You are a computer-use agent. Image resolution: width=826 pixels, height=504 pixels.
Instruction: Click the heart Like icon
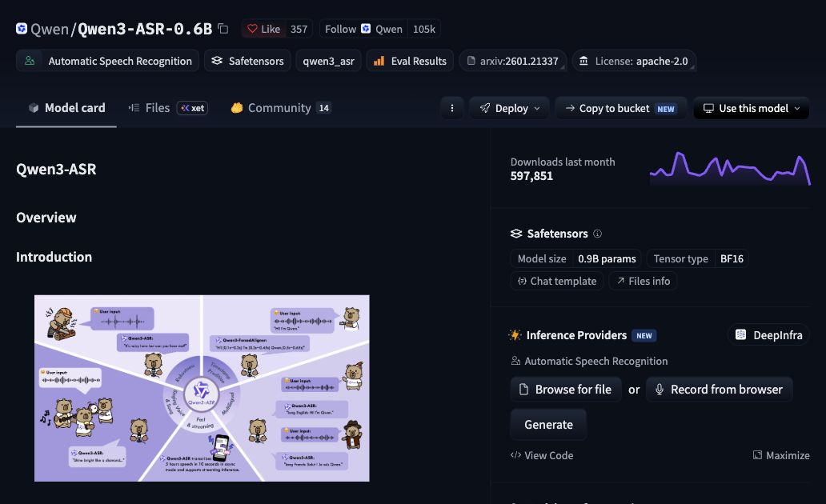252,29
